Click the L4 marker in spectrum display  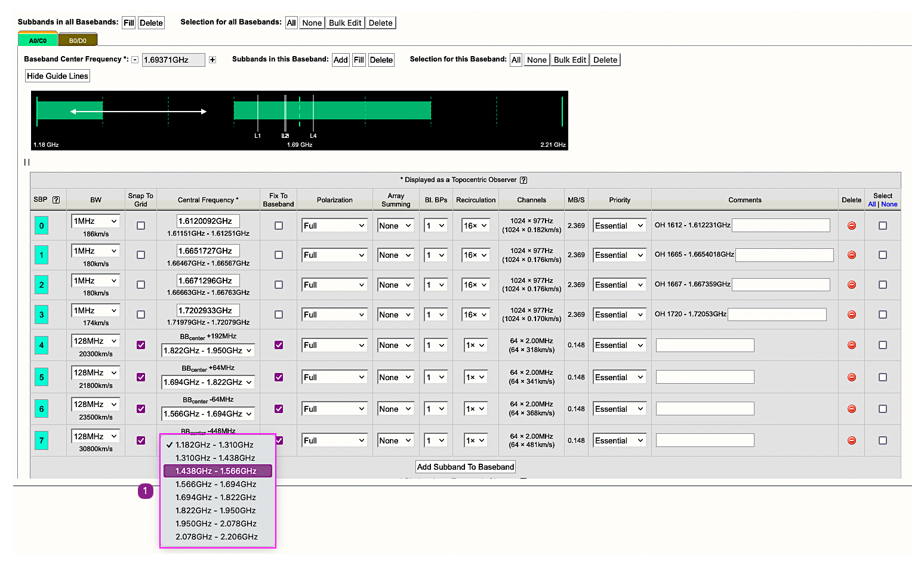313,135
